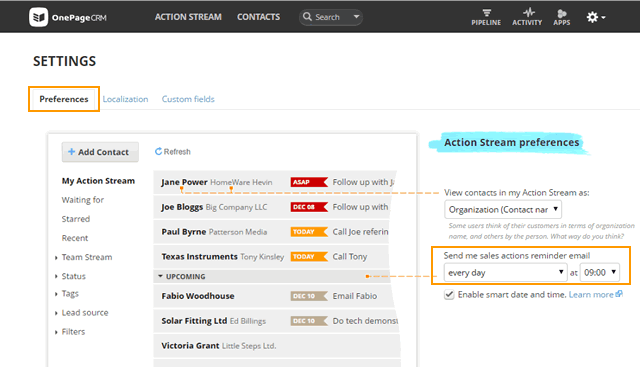Select My Action Stream in sidebar

98,181
